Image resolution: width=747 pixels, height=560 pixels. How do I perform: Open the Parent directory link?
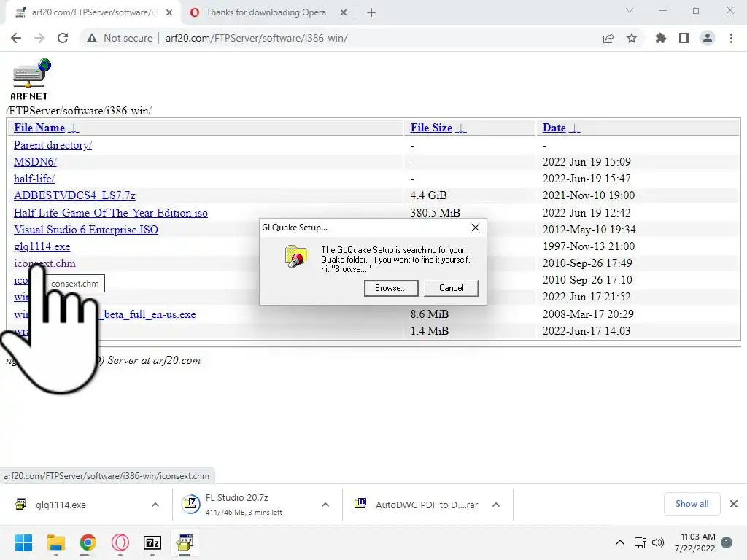coord(53,145)
